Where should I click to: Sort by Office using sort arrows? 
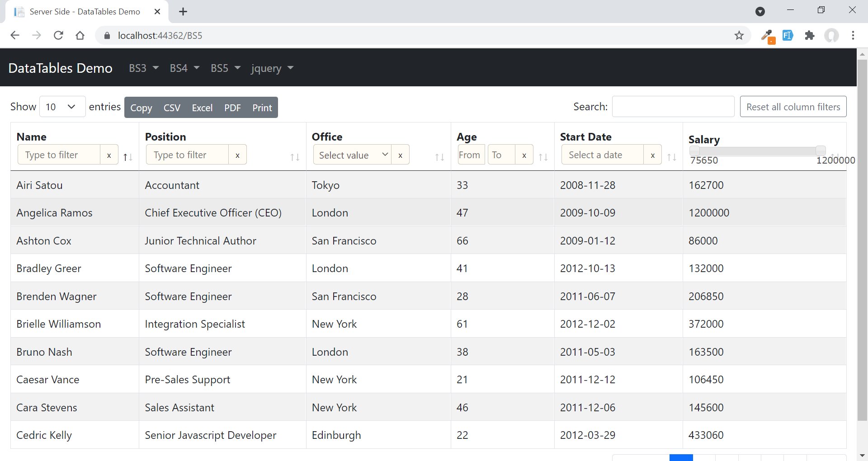point(439,157)
